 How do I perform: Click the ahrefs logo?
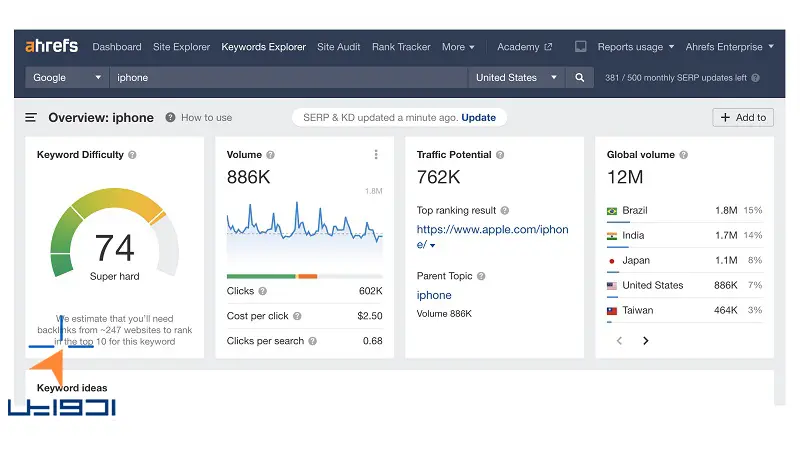click(52, 46)
